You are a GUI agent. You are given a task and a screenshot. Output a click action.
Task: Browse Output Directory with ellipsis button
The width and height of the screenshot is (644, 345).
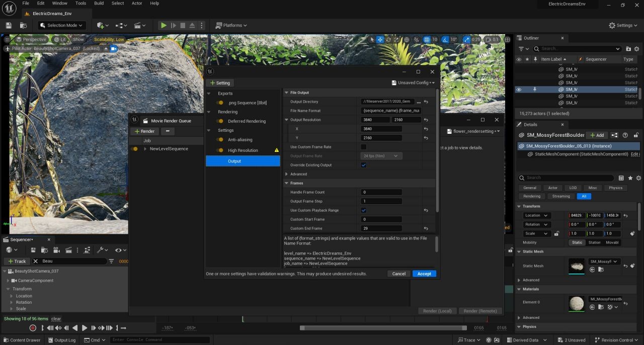(419, 102)
